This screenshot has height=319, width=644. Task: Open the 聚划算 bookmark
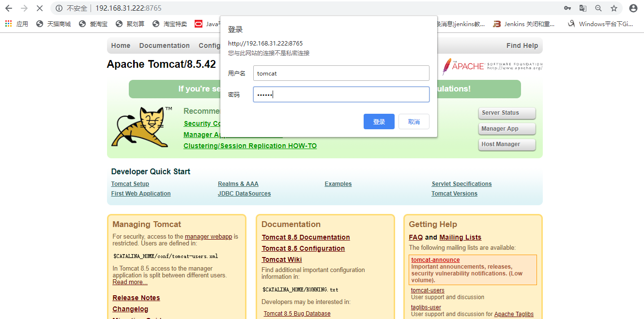[130, 24]
